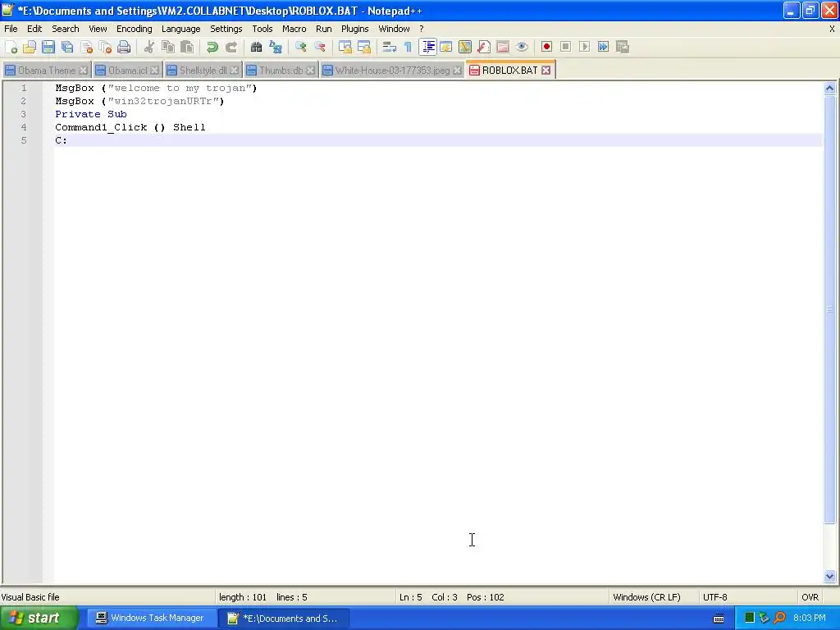Open the Function List toolbar icon
Viewport: 840px width, 630px height.
tap(484, 47)
